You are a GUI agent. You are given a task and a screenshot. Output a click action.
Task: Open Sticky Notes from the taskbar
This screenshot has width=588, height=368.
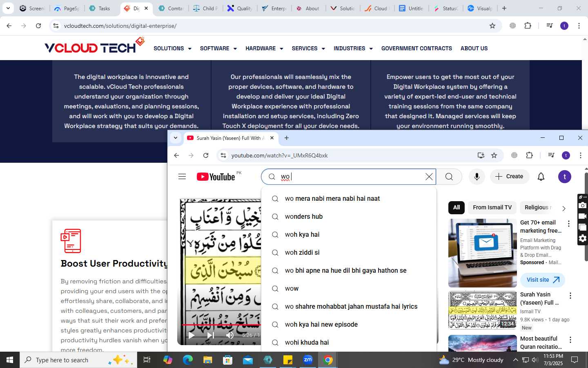pyautogui.click(x=288, y=360)
